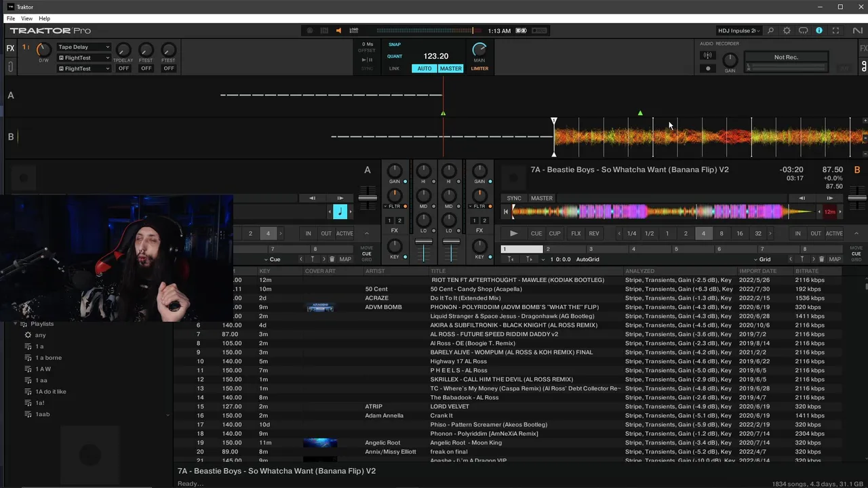Click the CUE button on Deck B
The width and height of the screenshot is (868, 488).
point(536,233)
